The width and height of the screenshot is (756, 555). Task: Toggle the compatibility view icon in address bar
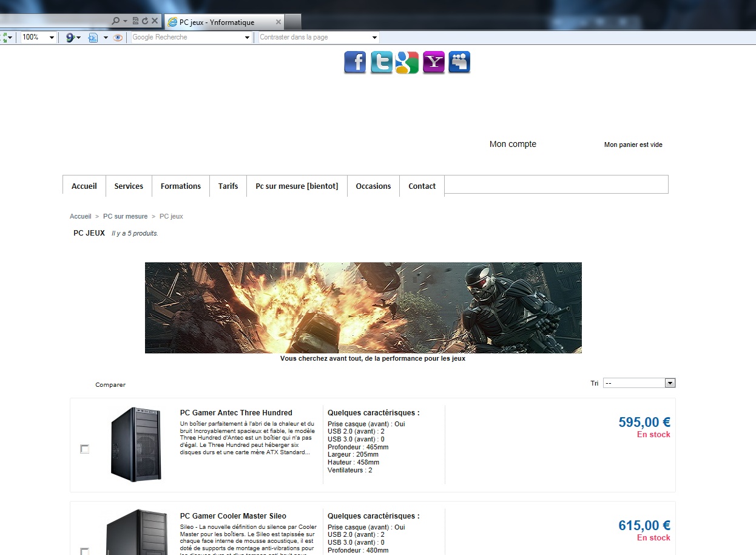[x=135, y=21]
